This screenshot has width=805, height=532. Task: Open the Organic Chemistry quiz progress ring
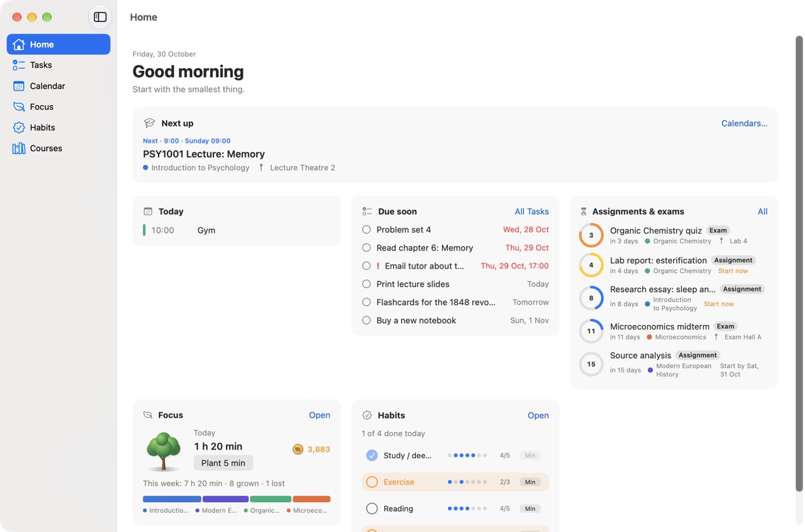[591, 235]
